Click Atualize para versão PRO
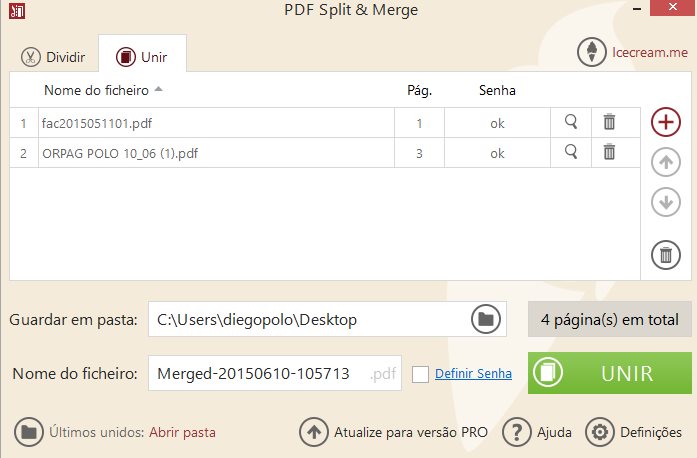The height and width of the screenshot is (458, 697). point(394,433)
